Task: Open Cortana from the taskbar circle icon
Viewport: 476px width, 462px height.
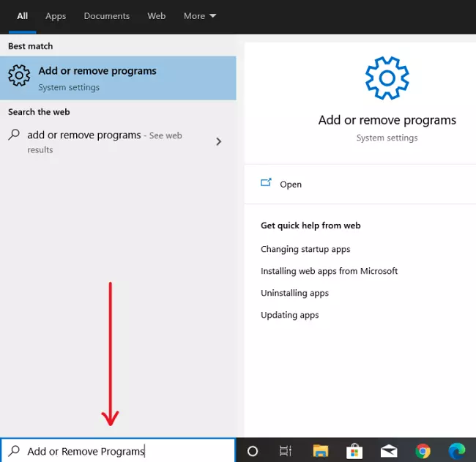Action: (253, 451)
